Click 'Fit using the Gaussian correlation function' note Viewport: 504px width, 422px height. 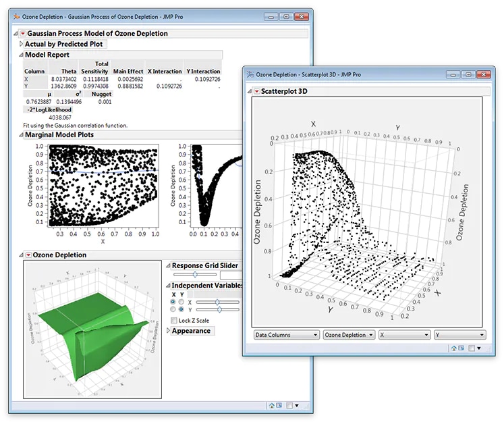click(x=75, y=126)
